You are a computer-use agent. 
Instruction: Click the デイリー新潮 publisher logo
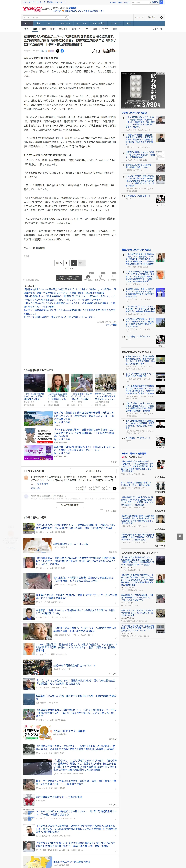(x=104, y=51)
